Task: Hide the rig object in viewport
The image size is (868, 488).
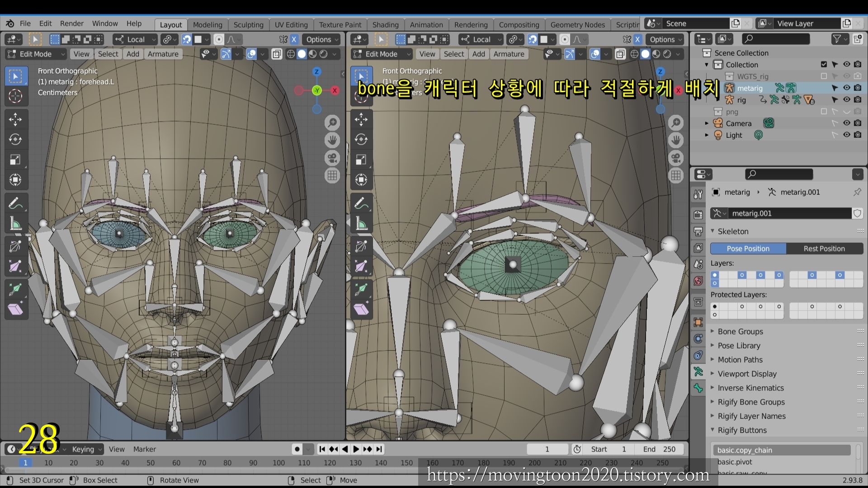Action: click(x=846, y=100)
